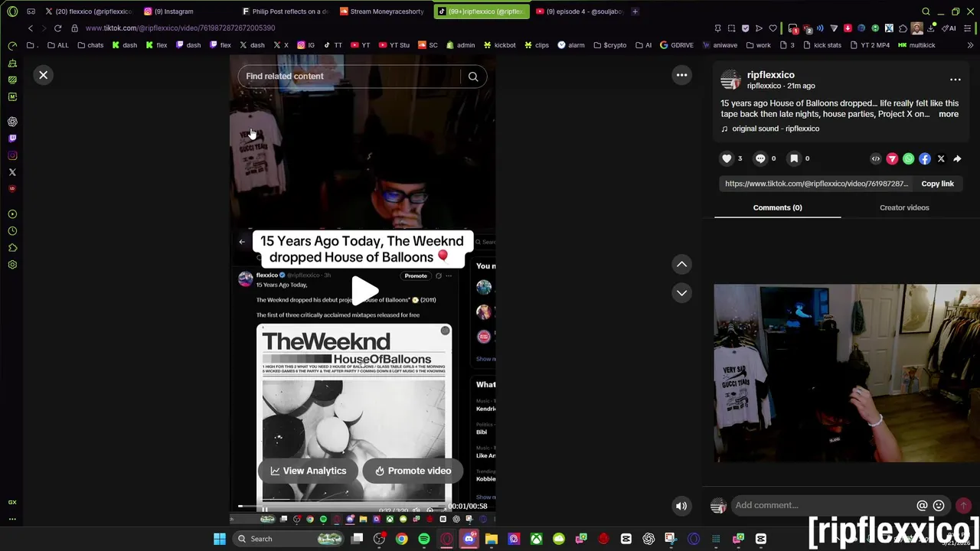Share the video to Facebook
This screenshot has width=980, height=551.
click(x=925, y=159)
